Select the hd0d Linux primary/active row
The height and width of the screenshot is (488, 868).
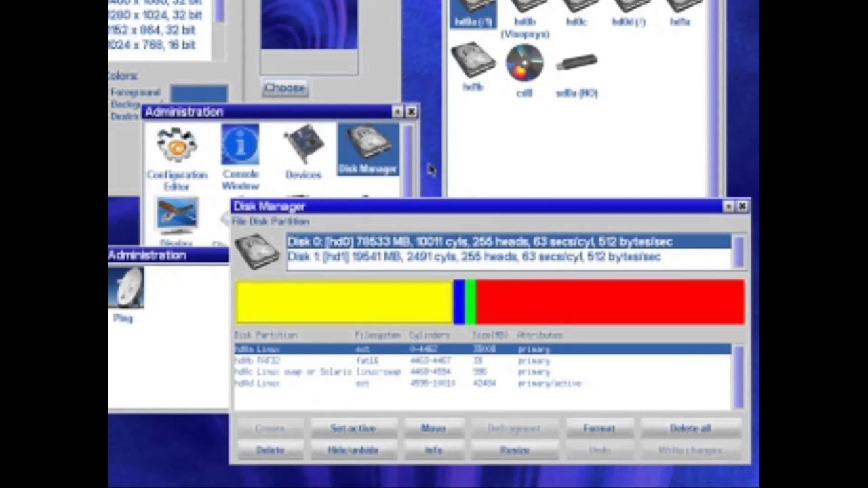coord(482,384)
